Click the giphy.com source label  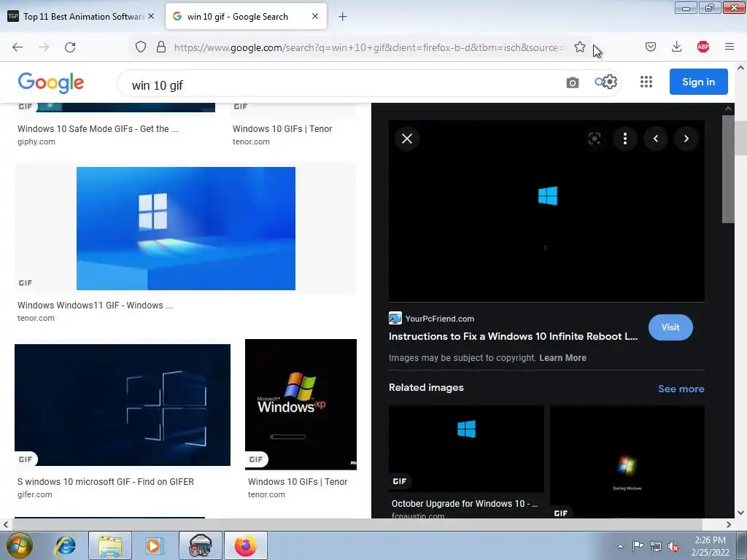coord(36,141)
